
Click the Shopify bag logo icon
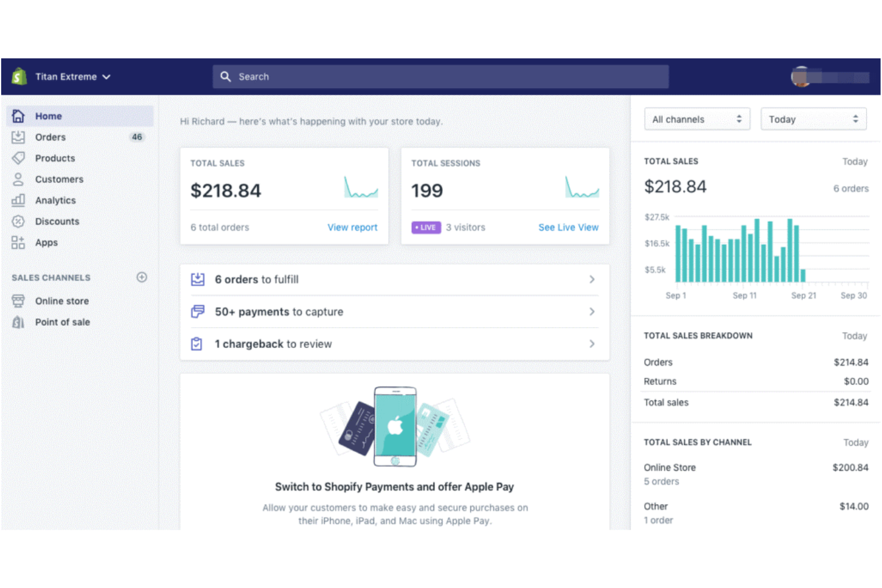(19, 76)
